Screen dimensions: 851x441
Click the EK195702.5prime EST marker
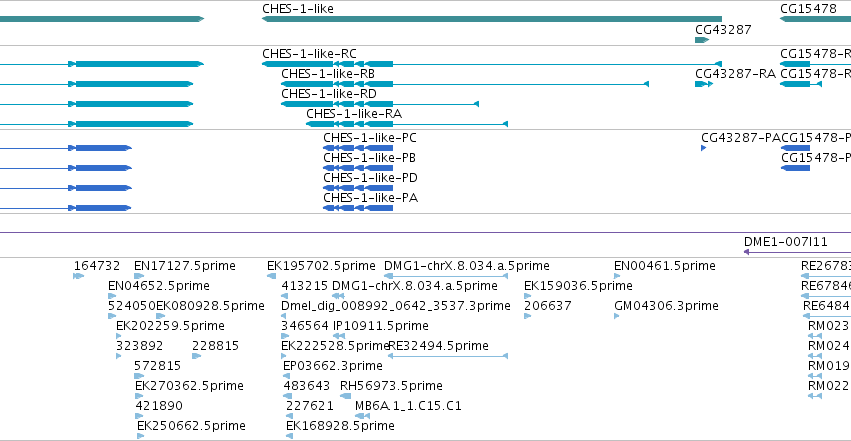point(271,276)
